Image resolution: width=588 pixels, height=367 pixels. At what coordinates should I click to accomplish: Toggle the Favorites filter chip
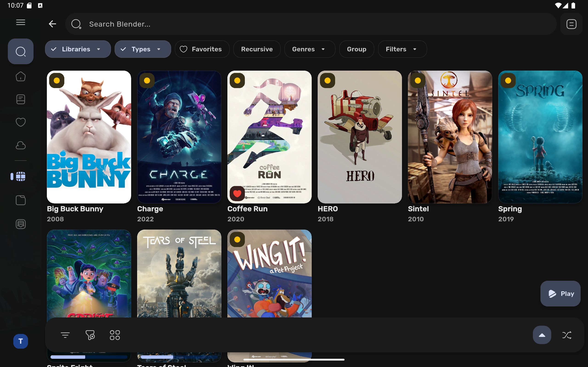[x=202, y=49]
